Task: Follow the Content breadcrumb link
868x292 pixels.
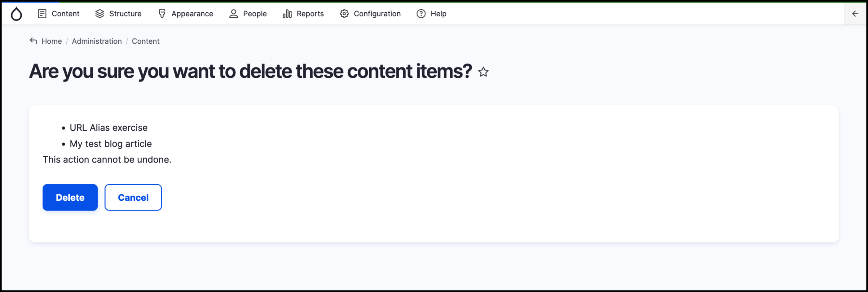Action: tap(146, 41)
